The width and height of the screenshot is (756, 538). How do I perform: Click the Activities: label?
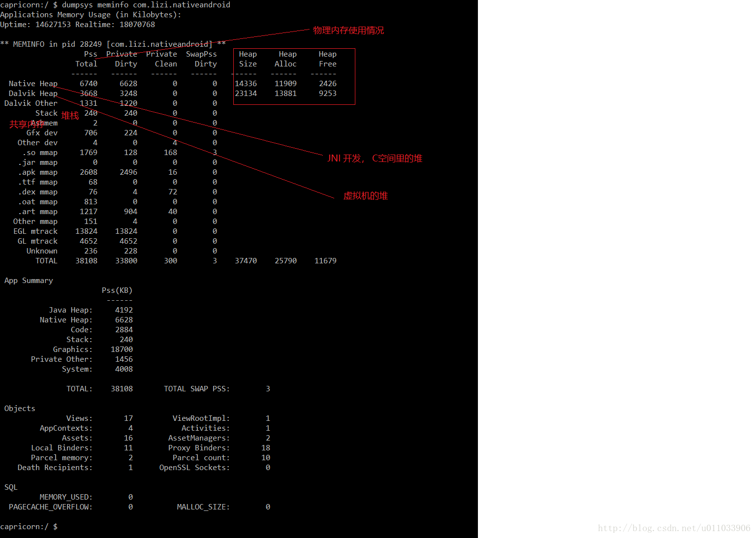206,428
